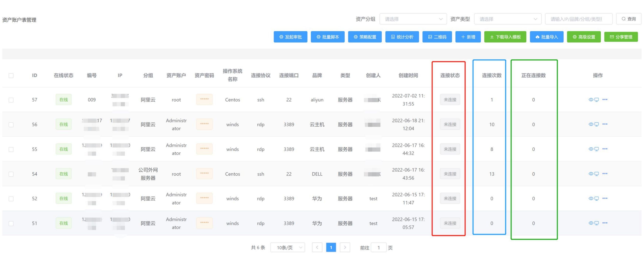Viewport: 644px width, 262px height.
Task: Click the 在线状态 column header
Action: pyautogui.click(x=63, y=75)
